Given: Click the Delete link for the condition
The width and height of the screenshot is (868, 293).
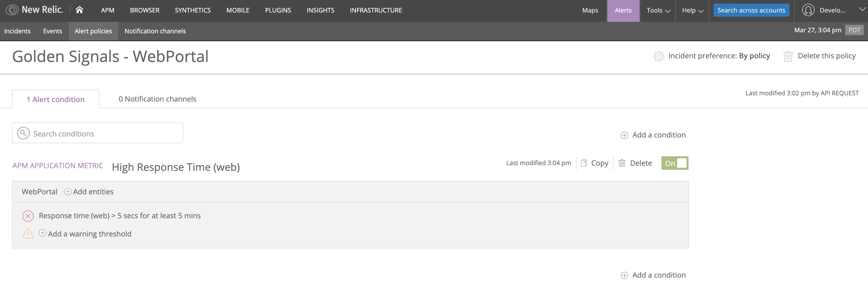Looking at the screenshot, I should click(641, 163).
